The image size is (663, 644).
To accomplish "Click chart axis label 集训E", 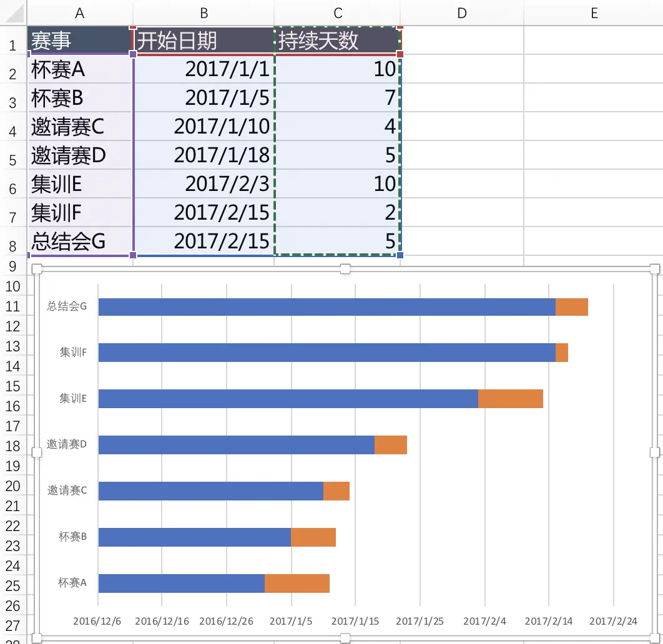I will pos(73,398).
